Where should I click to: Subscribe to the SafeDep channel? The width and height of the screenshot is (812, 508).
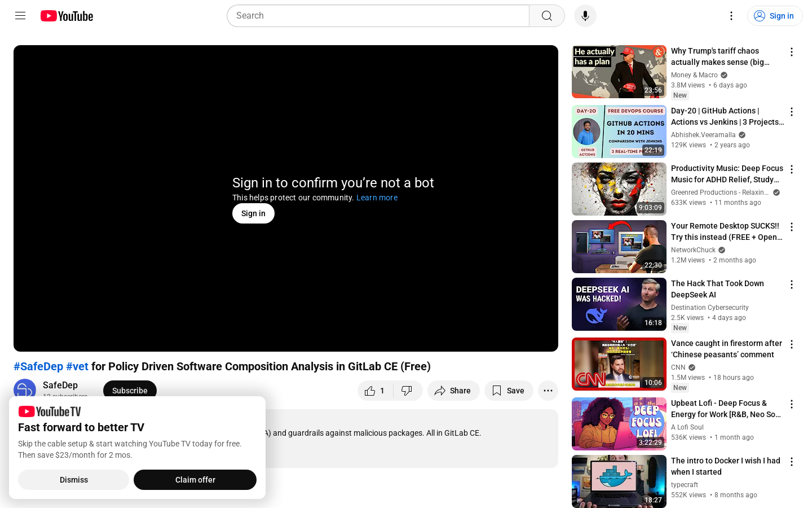click(130, 391)
